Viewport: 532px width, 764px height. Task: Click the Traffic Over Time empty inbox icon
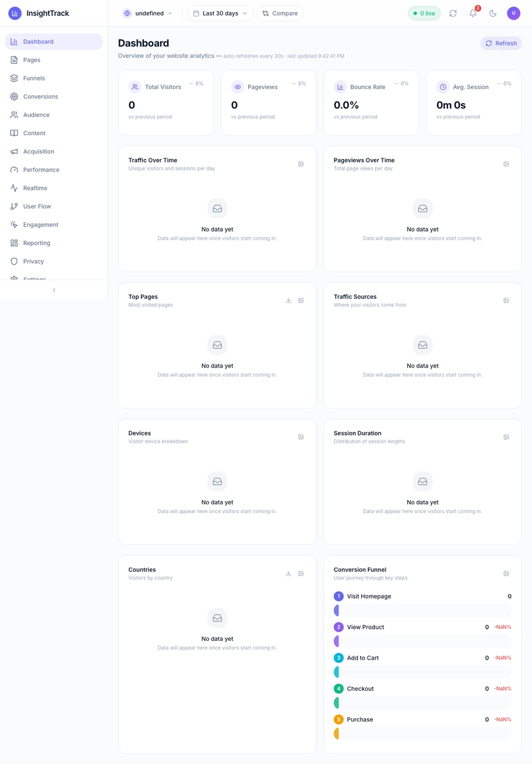point(217,208)
